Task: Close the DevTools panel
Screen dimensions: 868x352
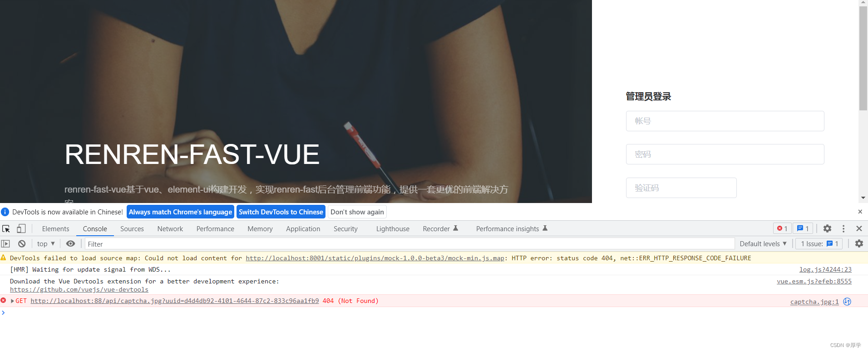Action: [x=859, y=228]
